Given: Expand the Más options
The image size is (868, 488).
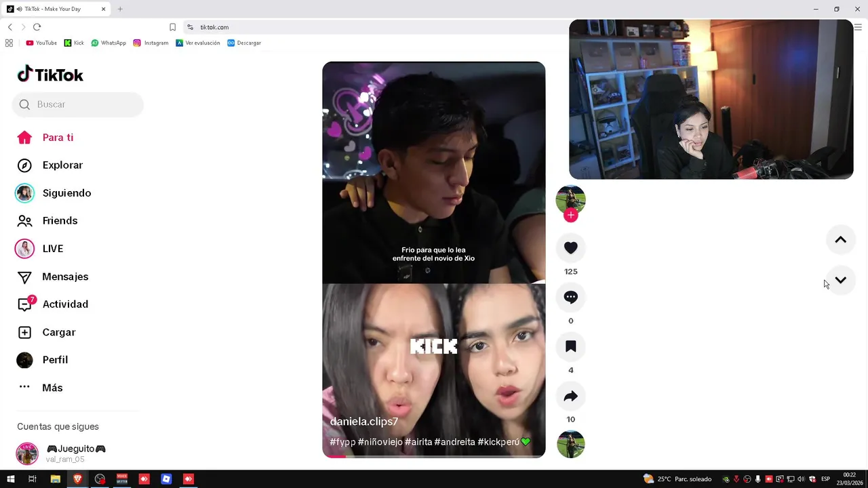Looking at the screenshot, I should click(40, 388).
